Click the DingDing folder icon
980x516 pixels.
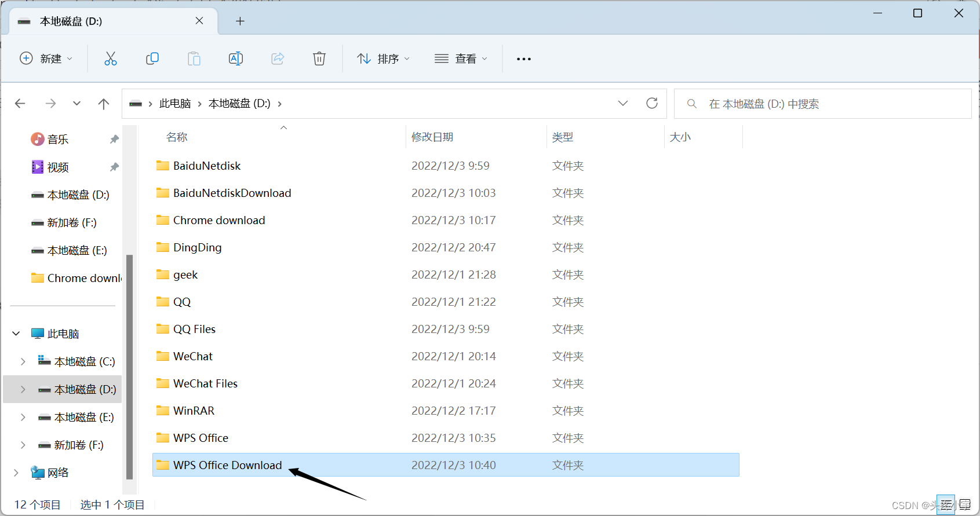click(163, 247)
